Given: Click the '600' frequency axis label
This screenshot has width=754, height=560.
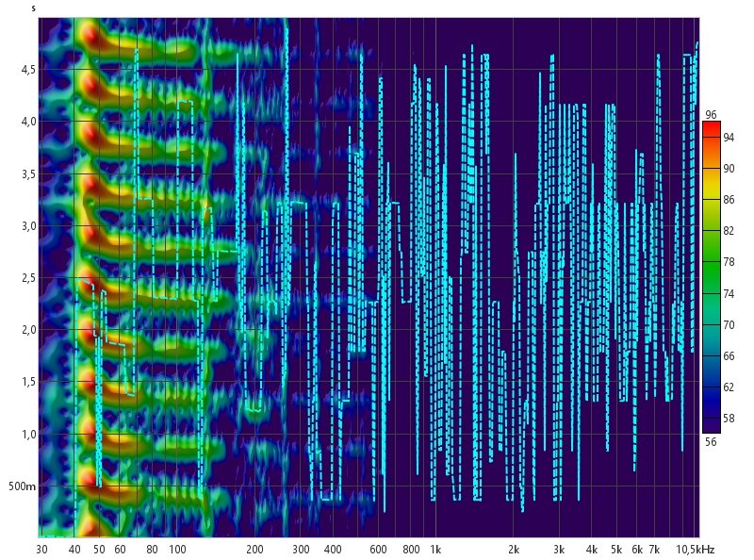Looking at the screenshot, I should click(x=379, y=550).
